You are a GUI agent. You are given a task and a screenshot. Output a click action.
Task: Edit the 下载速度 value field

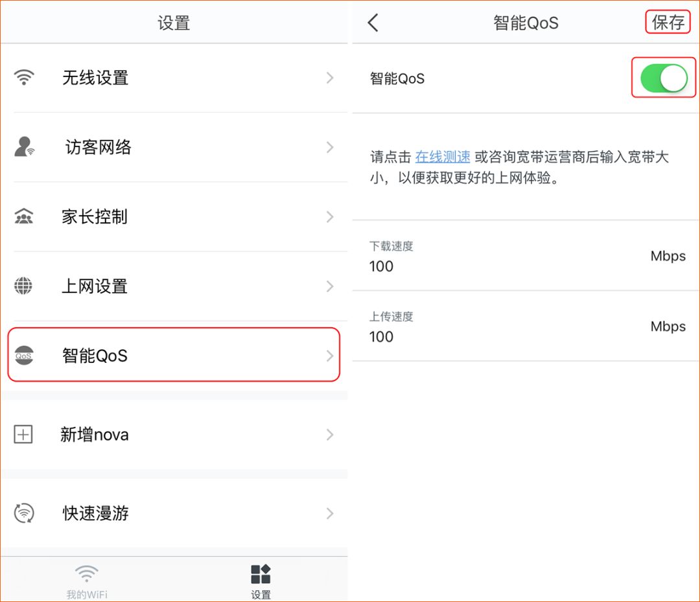tap(454, 266)
